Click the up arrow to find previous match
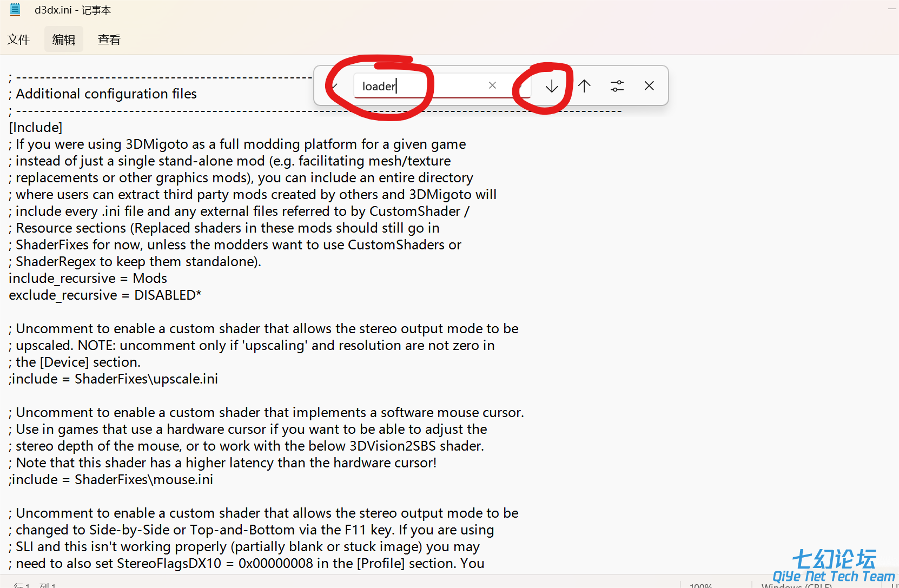 coord(584,86)
